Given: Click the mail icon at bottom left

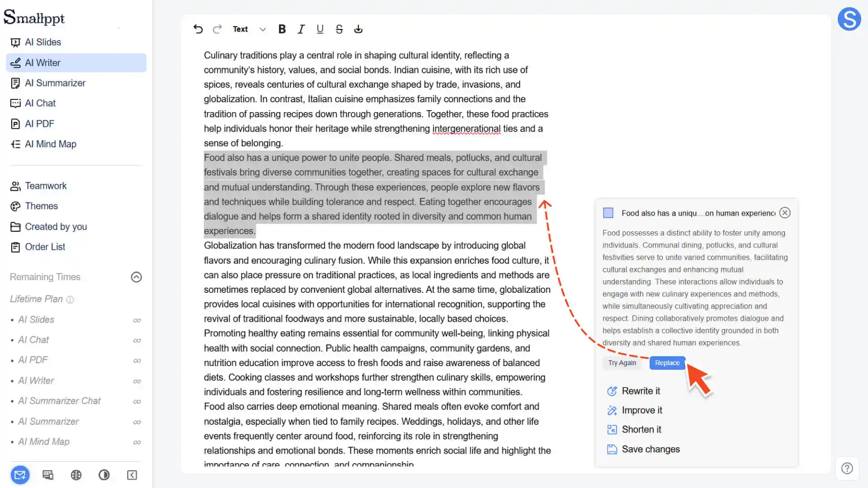Looking at the screenshot, I should tap(20, 475).
